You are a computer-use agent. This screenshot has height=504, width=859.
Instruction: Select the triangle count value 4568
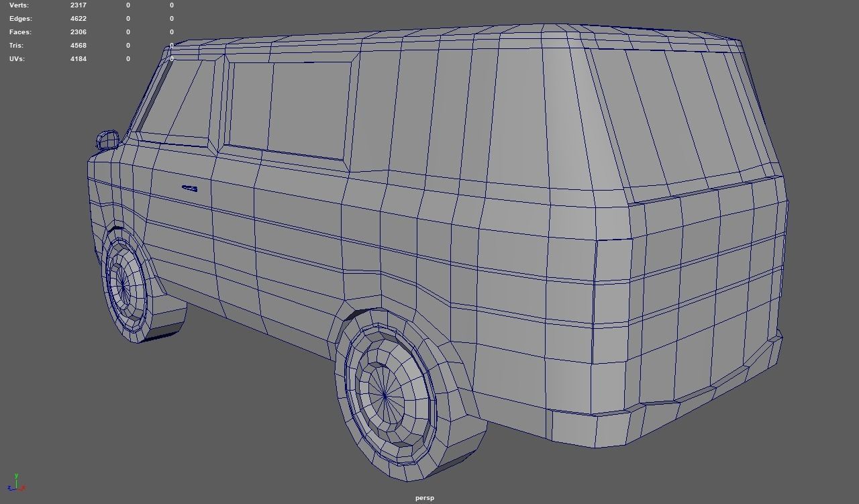(x=79, y=46)
